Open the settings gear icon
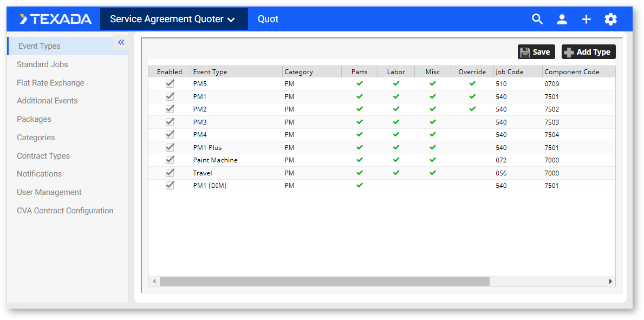The image size is (644, 320). click(x=611, y=19)
